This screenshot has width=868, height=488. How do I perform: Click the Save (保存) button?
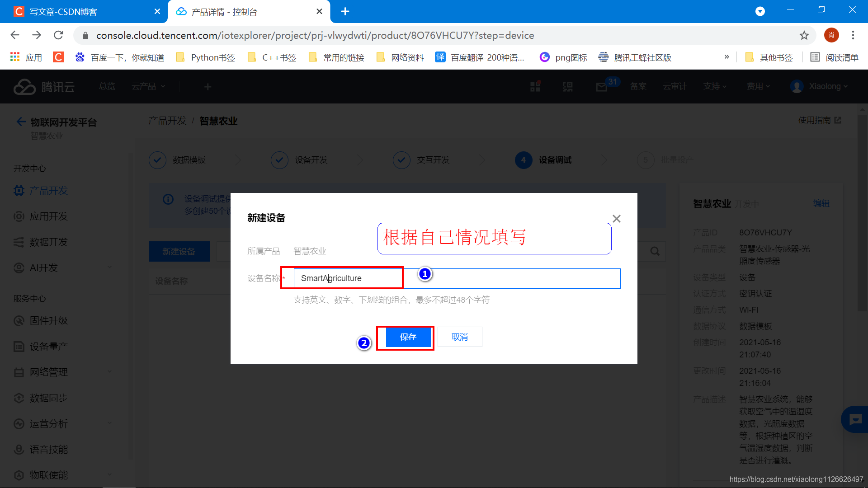pos(408,337)
